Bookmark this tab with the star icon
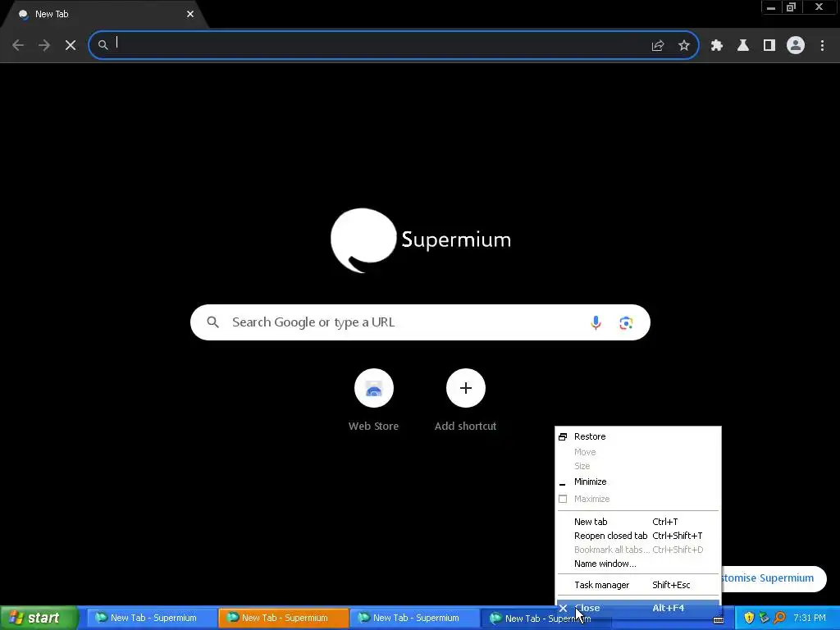 683,46
